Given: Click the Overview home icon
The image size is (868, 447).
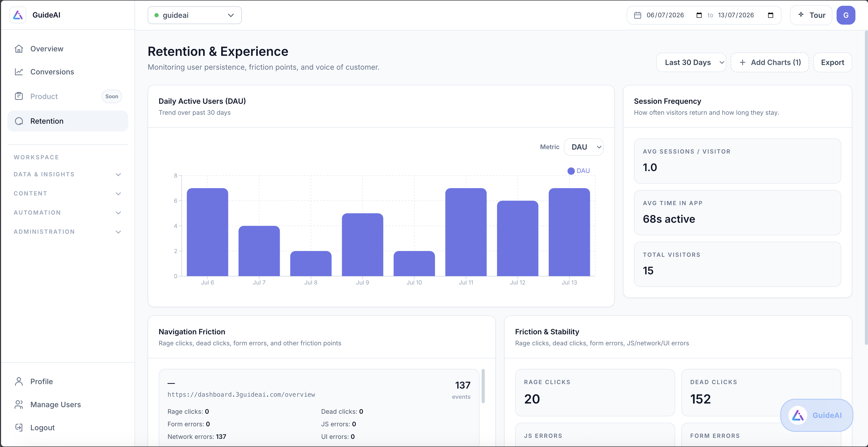Looking at the screenshot, I should pyautogui.click(x=19, y=49).
